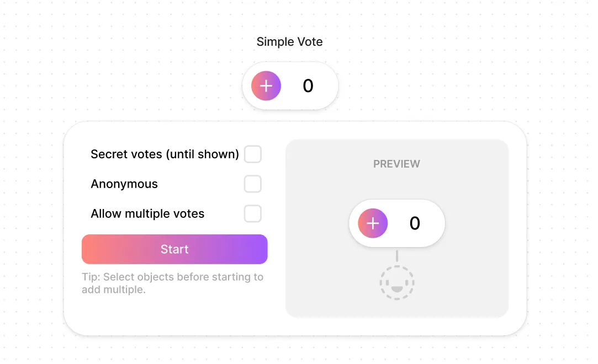Click the dashed connector line under preview widget
This screenshot has width=598, height=364.
click(x=396, y=256)
